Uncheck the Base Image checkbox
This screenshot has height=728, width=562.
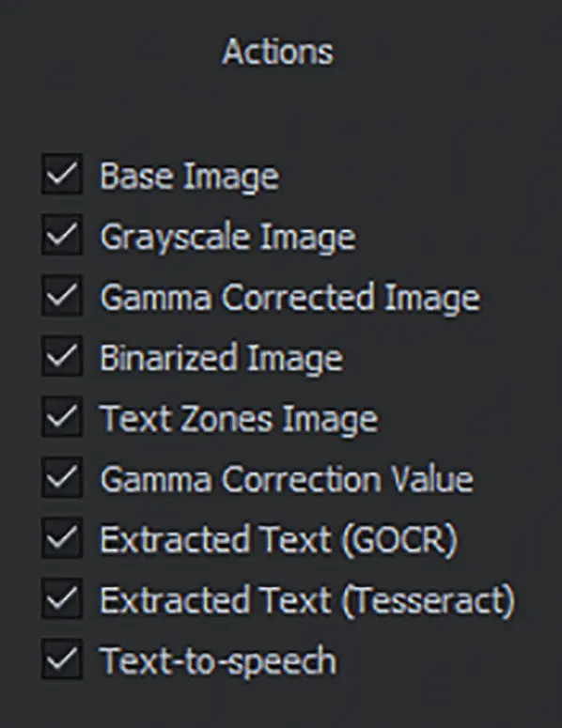click(62, 174)
